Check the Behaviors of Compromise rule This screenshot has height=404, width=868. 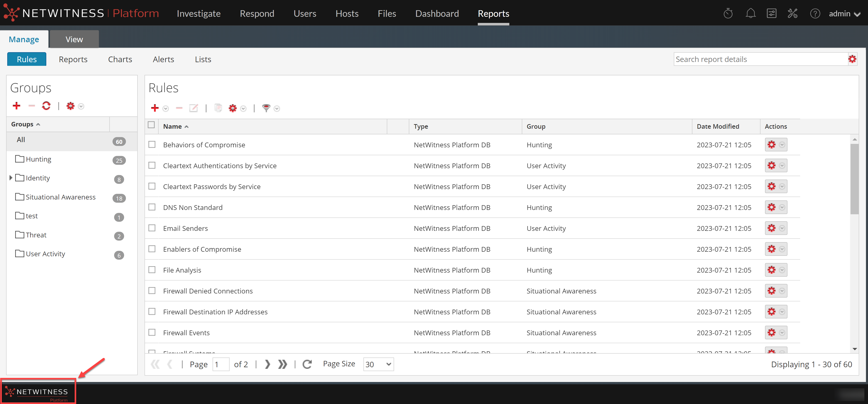click(152, 145)
